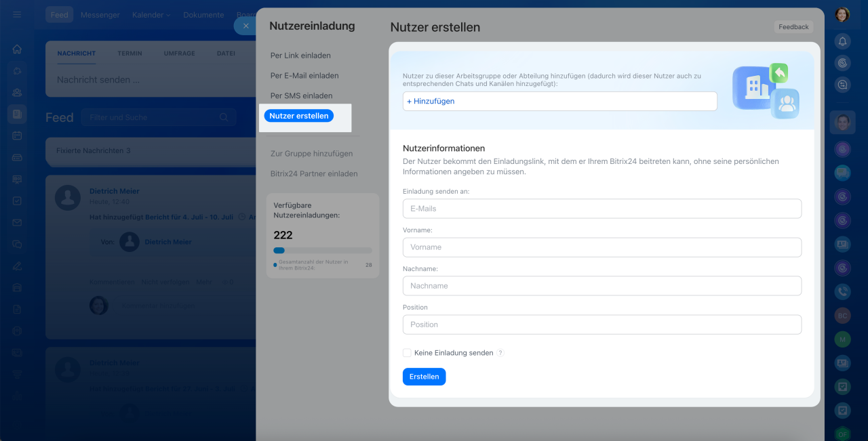Focus the Vorname input field
Viewport: 868px width, 441px height.
click(602, 247)
